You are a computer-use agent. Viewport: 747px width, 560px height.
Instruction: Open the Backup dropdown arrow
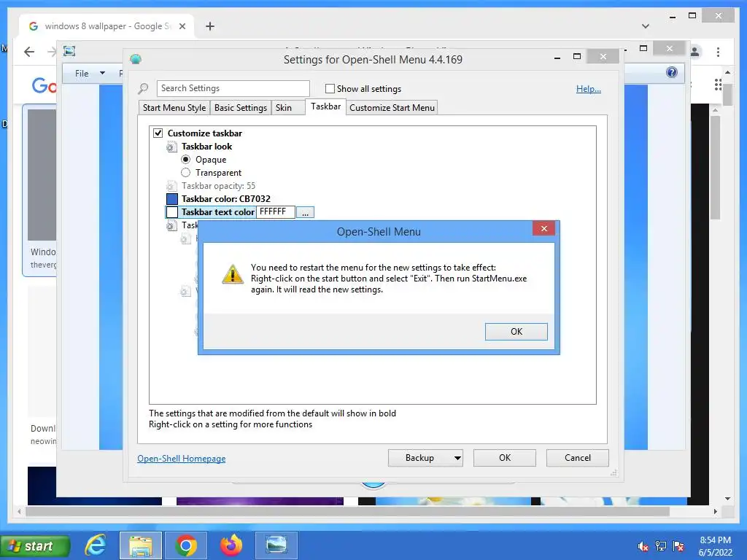coord(457,458)
